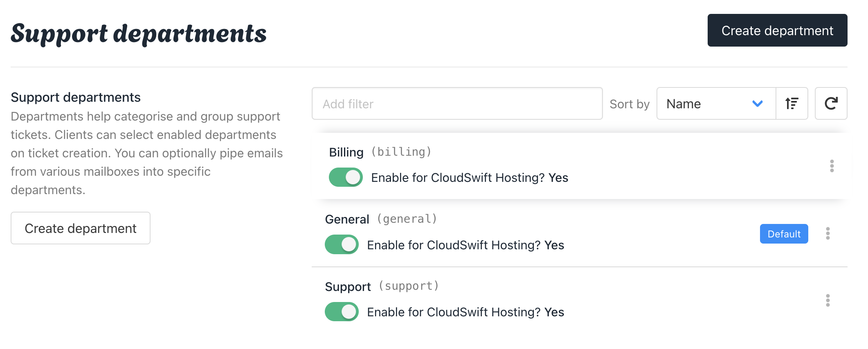868x349 pixels.
Task: Open the Sort by Name dropdown
Action: (716, 104)
